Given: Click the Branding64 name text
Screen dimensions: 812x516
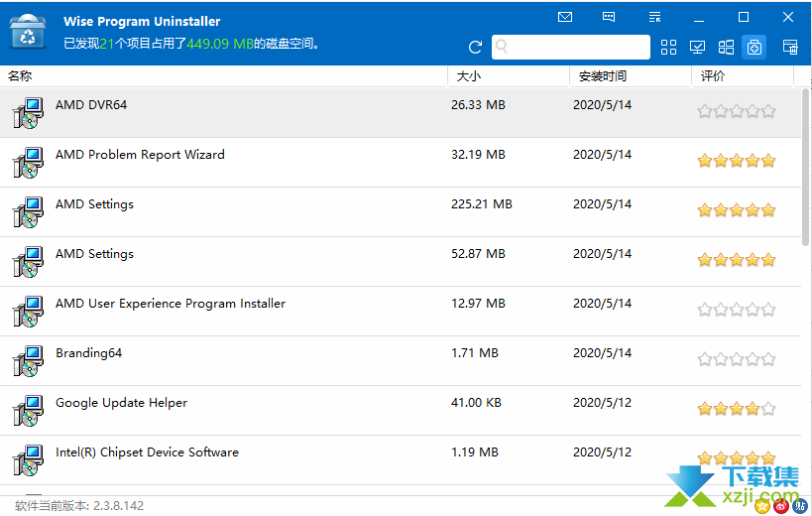Looking at the screenshot, I should 88,353.
